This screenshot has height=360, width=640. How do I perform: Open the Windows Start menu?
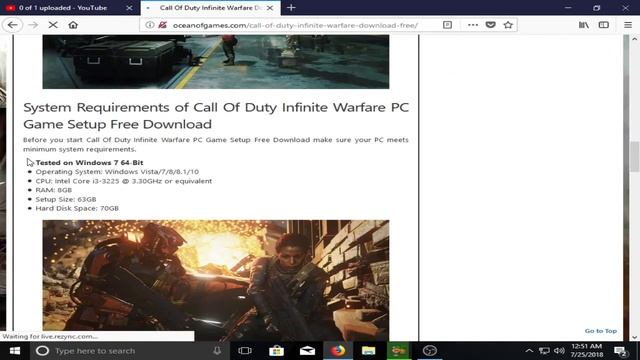point(15,351)
